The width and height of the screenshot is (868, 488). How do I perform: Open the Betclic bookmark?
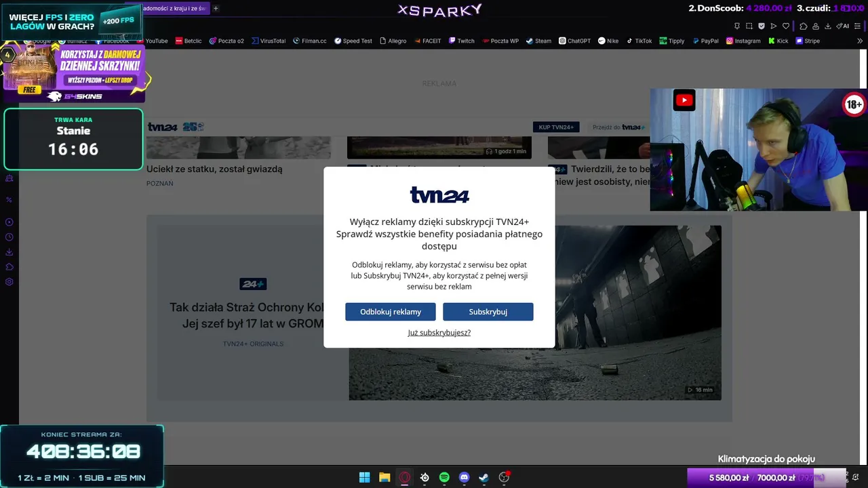[x=189, y=41]
